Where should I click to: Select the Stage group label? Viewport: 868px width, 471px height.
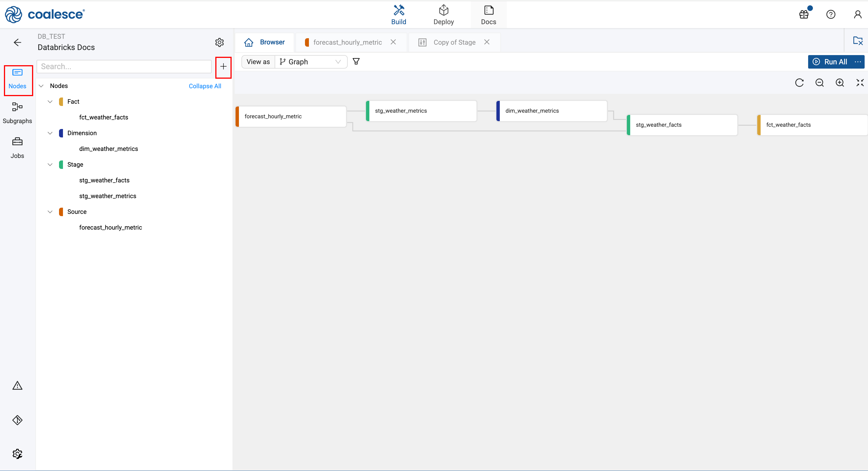pyautogui.click(x=75, y=164)
